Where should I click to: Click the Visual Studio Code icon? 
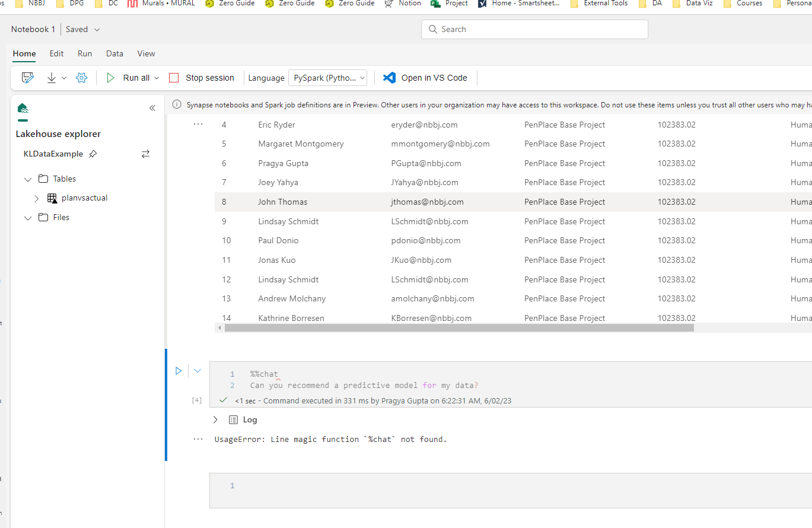coord(389,78)
